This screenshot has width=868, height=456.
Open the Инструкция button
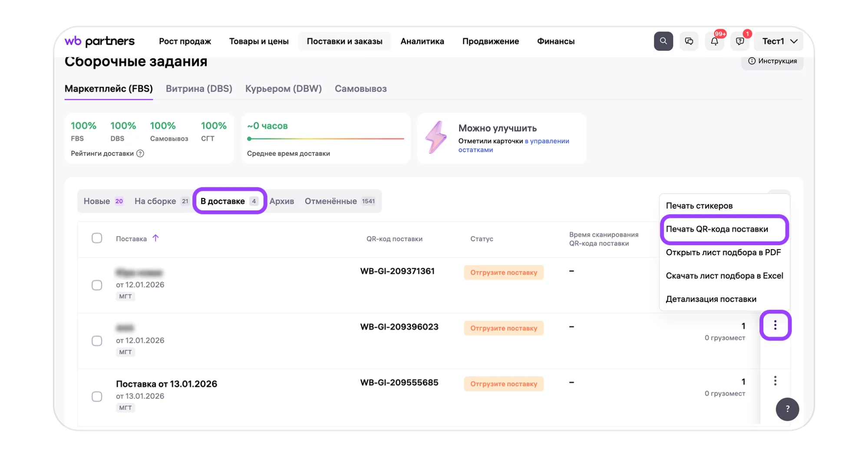pyautogui.click(x=772, y=61)
